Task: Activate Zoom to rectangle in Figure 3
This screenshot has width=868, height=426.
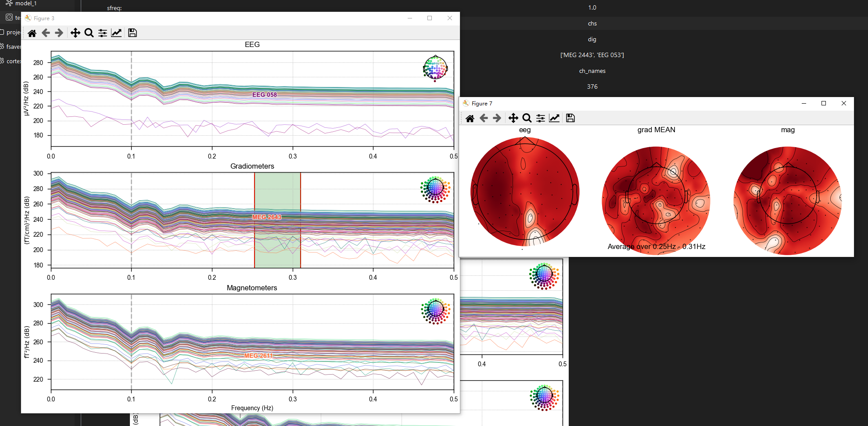Action: 89,33
